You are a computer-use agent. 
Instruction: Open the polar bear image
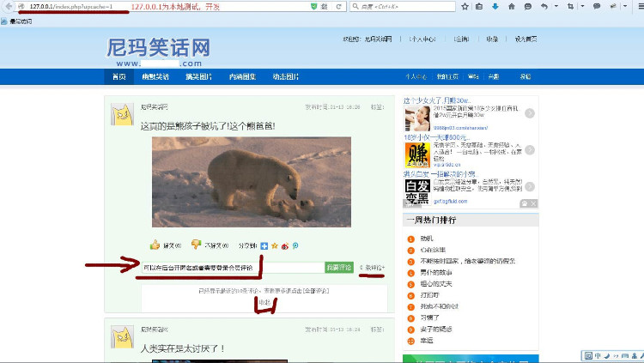(252, 182)
